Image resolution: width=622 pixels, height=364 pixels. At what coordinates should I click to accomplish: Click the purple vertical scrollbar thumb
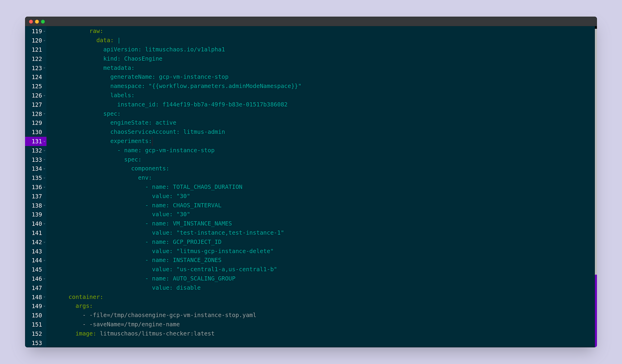coord(596,311)
